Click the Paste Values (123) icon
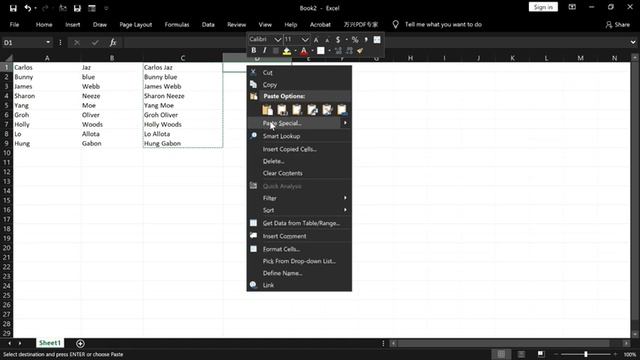Screen dimensions: 640x360 coord(282,110)
